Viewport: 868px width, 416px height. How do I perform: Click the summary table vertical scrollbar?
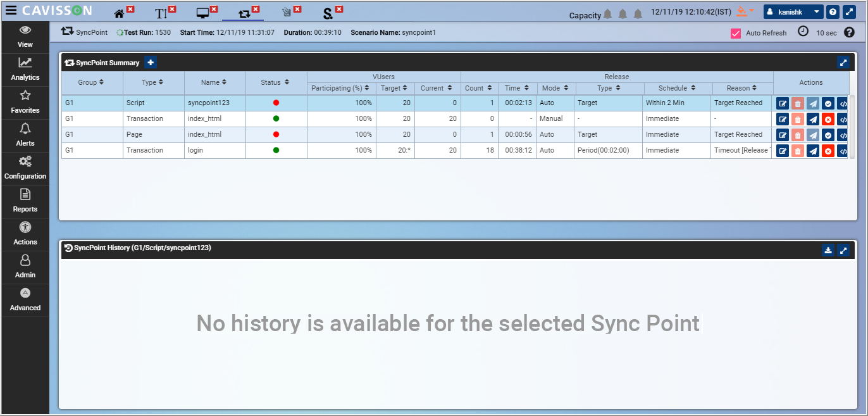click(852, 127)
